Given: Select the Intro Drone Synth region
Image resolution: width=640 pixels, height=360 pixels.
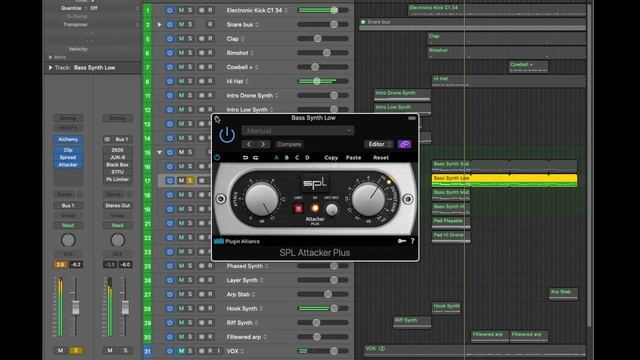Looking at the screenshot, I should tap(402, 95).
